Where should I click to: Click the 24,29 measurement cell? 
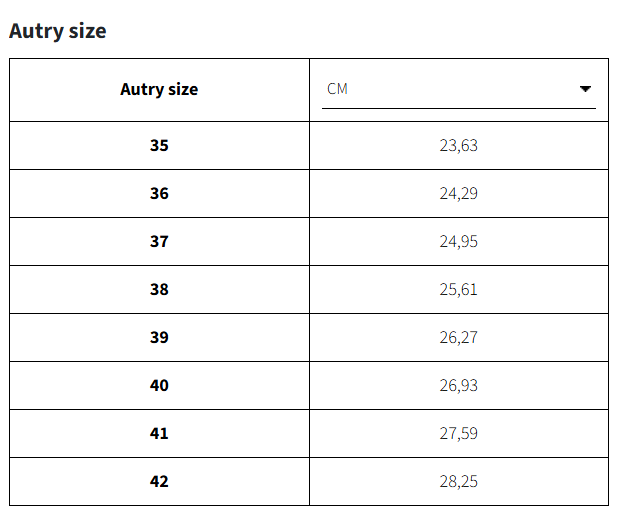pyautogui.click(x=458, y=193)
